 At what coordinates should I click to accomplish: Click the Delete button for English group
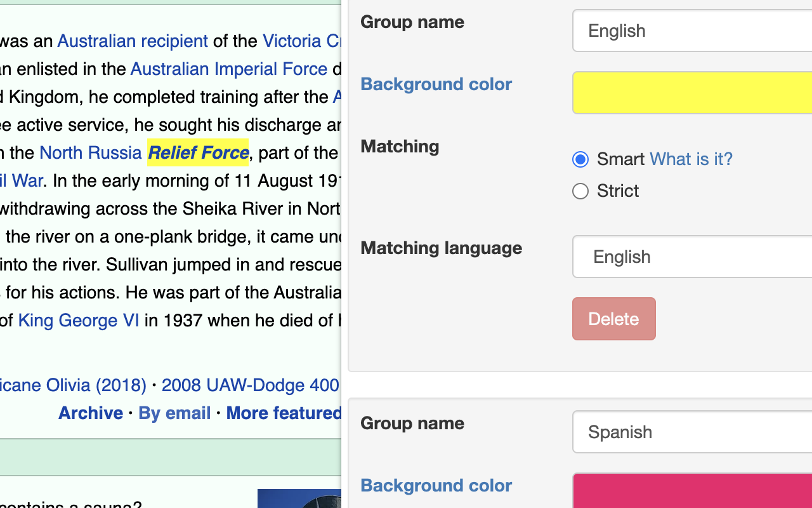pos(613,319)
